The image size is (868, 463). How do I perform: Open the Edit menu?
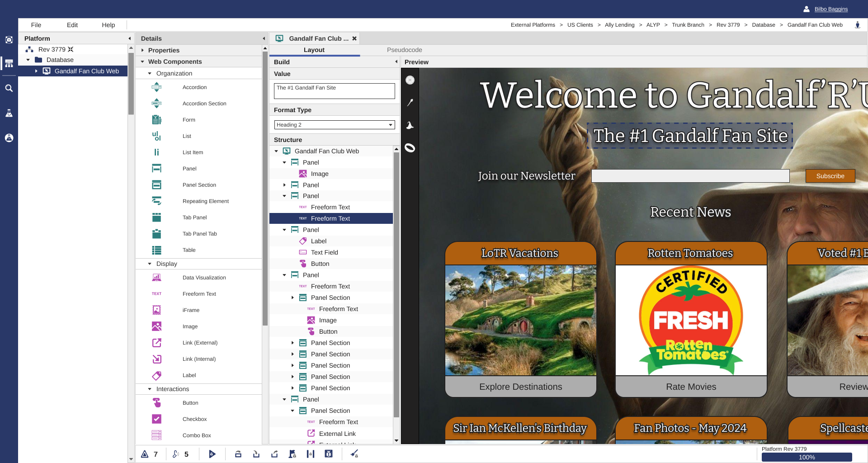point(72,25)
